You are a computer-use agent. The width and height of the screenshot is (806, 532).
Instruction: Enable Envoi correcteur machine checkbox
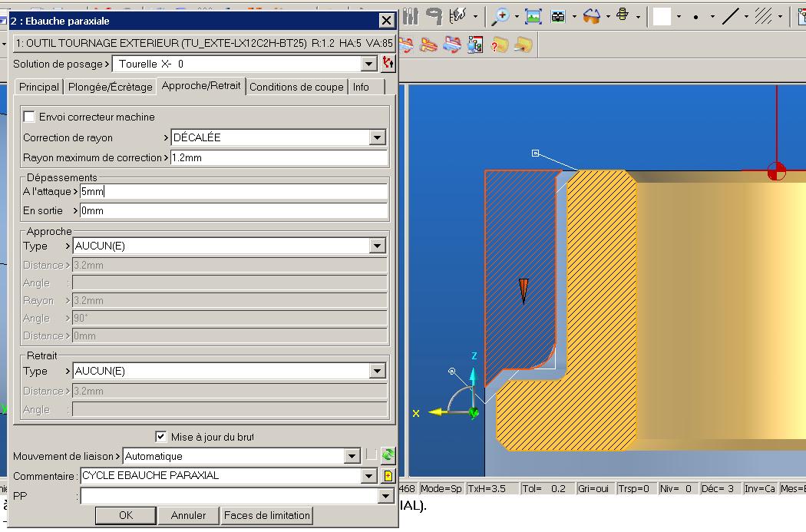pos(29,117)
